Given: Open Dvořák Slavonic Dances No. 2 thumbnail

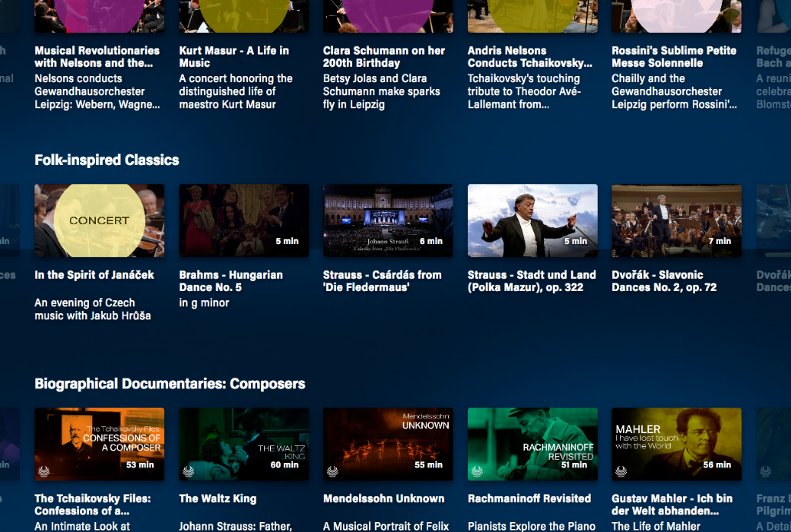Looking at the screenshot, I should click(676, 220).
